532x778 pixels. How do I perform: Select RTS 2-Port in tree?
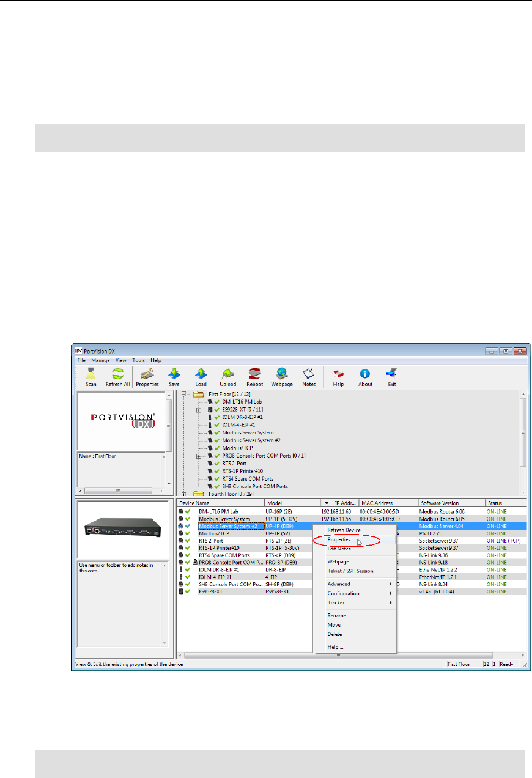pos(235,463)
